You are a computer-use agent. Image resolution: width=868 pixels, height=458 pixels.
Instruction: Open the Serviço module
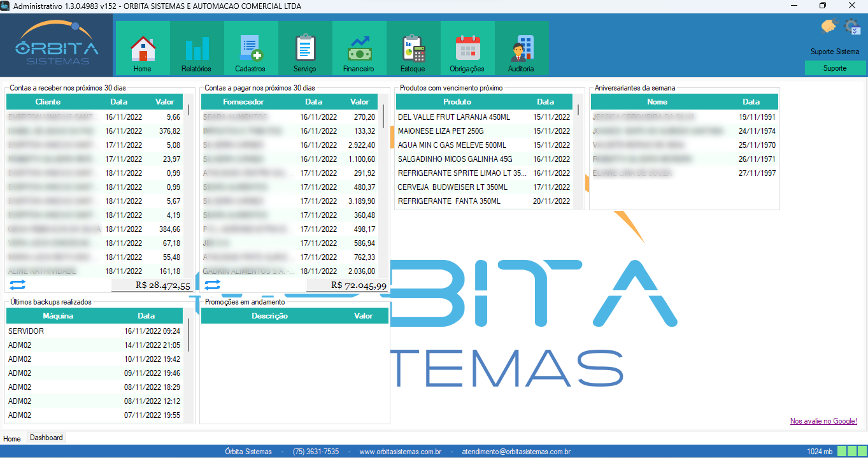coord(304,48)
